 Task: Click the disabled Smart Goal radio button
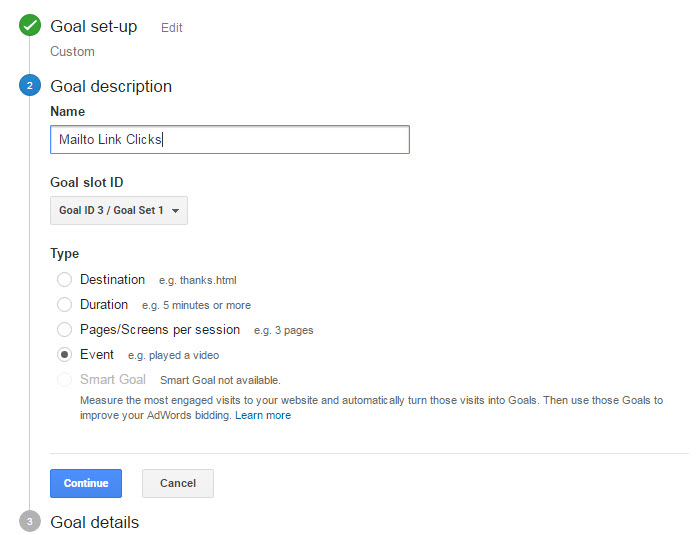pos(65,380)
